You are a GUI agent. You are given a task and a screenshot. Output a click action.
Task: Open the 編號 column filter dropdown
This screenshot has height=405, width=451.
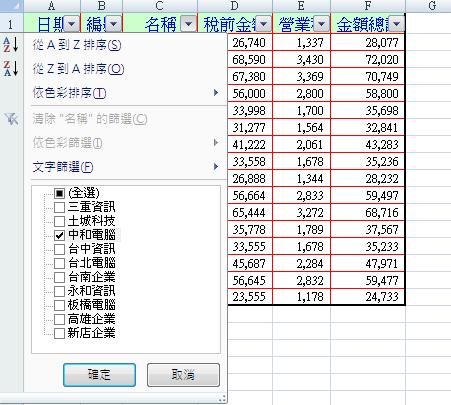pyautogui.click(x=113, y=24)
